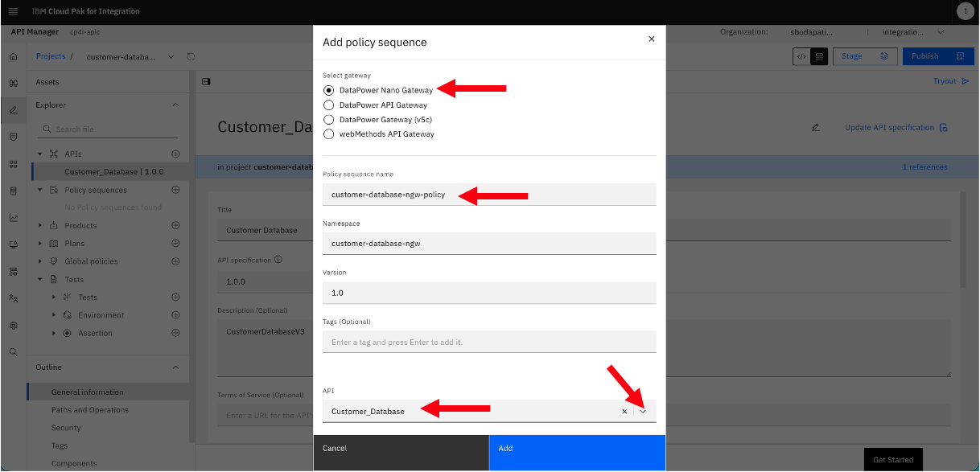Click the settings gear in left sidebar
Image resolution: width=980 pixels, height=472 pixels.
(13, 326)
